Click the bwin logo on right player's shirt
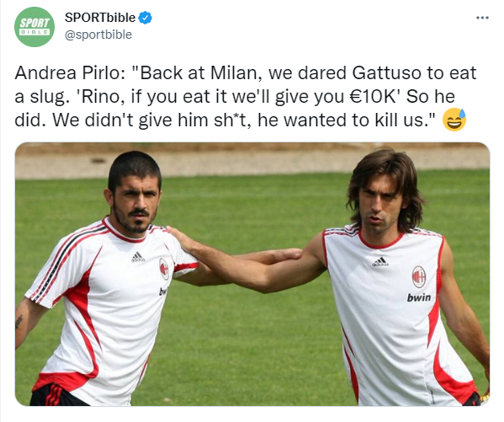 point(419,297)
